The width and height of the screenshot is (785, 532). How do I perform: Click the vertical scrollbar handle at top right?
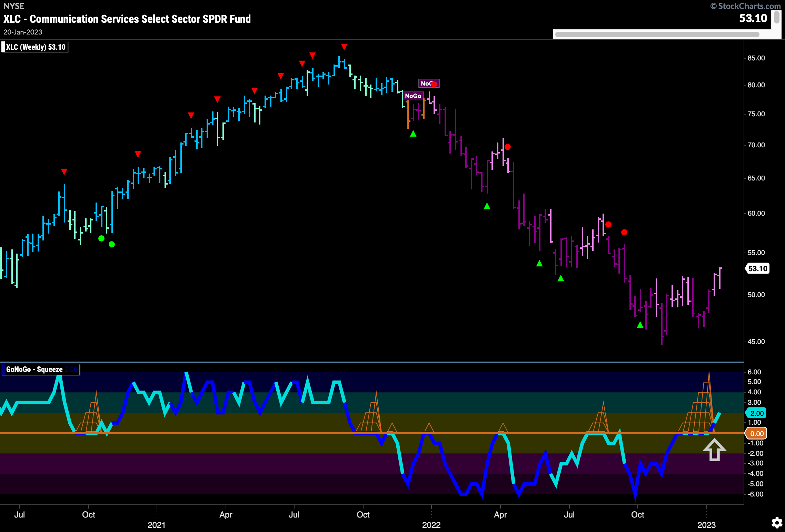point(777,17)
